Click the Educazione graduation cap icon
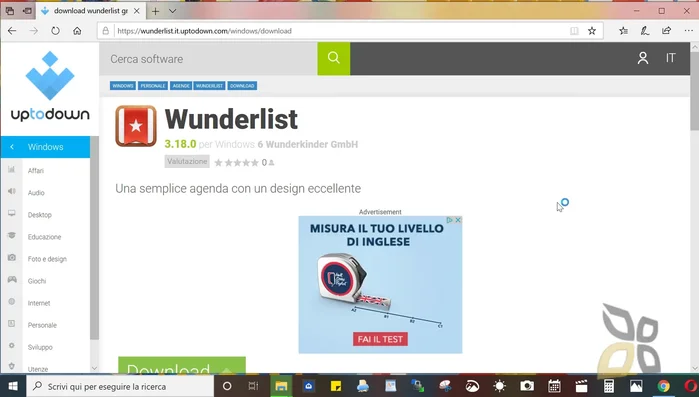Viewport: 699px width, 397px height. [x=12, y=235]
